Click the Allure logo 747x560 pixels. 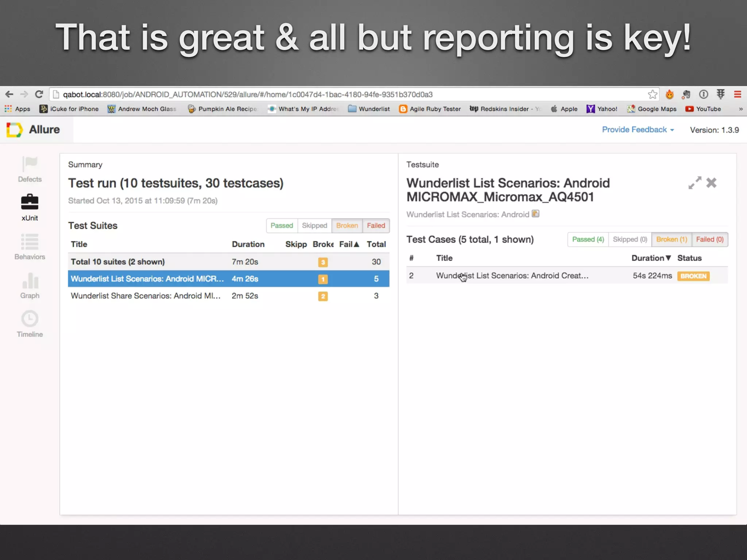pyautogui.click(x=33, y=130)
